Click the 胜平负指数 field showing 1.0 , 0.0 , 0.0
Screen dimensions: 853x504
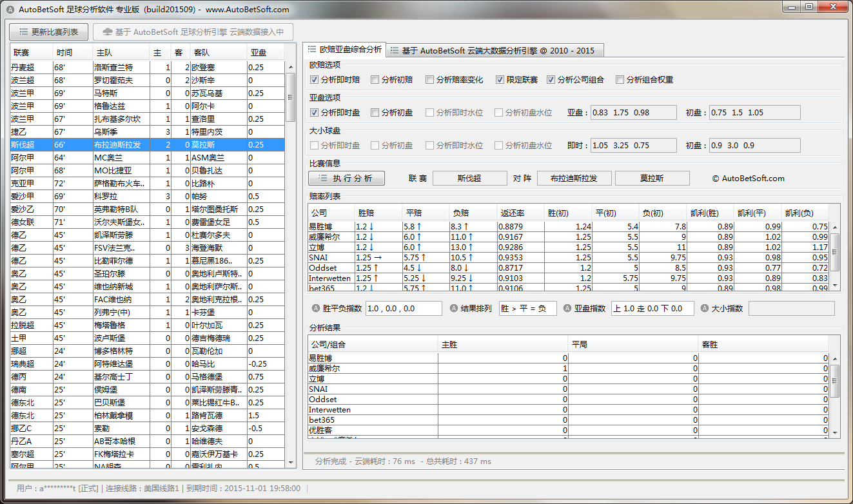point(404,308)
